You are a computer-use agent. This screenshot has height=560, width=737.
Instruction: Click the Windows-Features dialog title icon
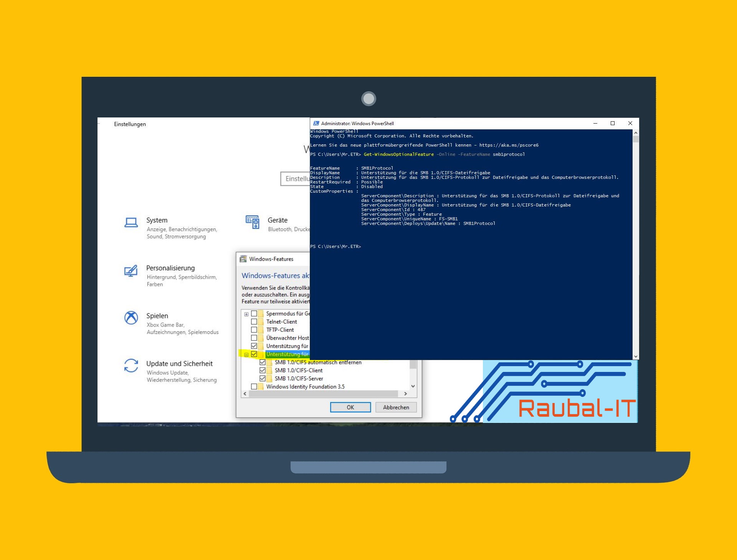(x=243, y=259)
